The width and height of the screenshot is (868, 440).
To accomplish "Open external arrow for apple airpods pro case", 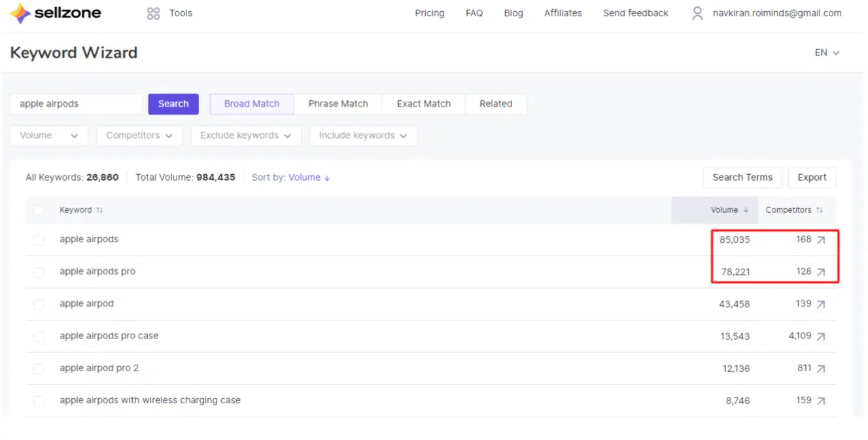I will 821,336.
